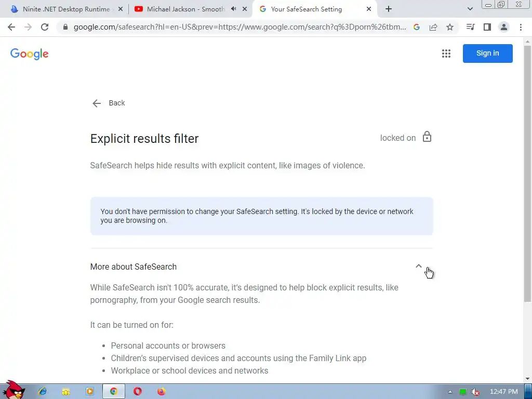Launch Firefox from taskbar
532x399 pixels.
point(162,392)
